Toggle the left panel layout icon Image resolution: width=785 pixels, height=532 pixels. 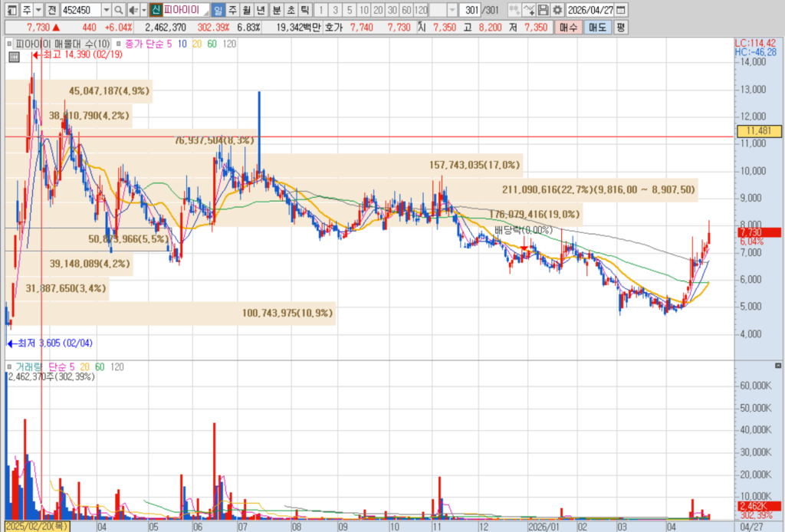click(x=12, y=9)
